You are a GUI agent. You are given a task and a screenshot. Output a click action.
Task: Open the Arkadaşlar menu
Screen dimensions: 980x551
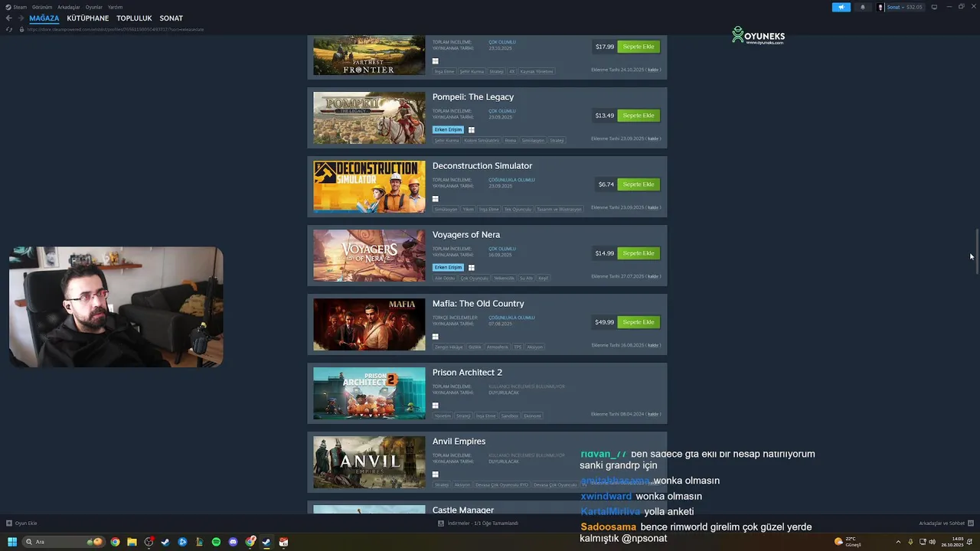(69, 7)
